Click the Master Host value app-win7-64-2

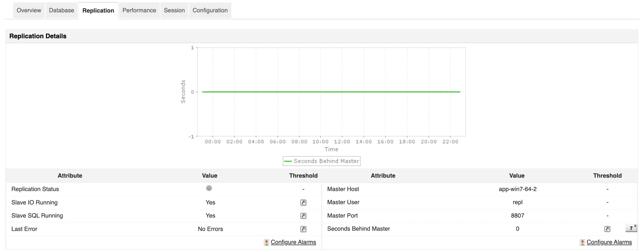(x=517, y=189)
